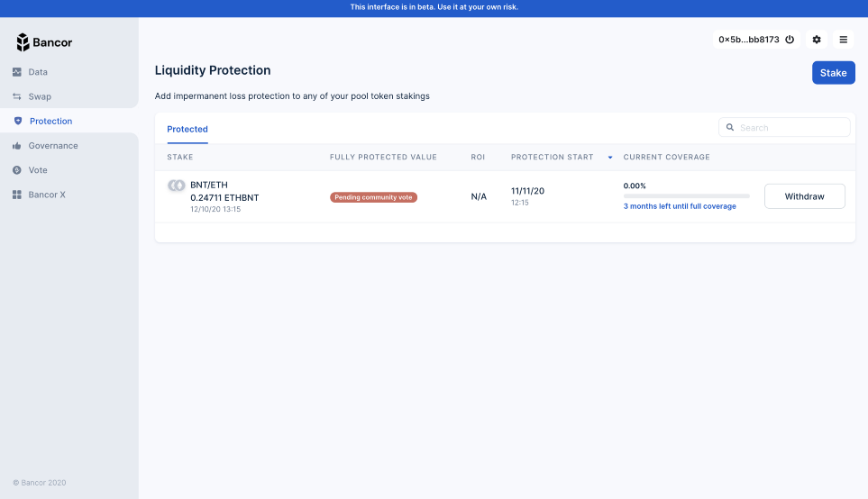
Task: Click the Bancor logo icon
Action: (23, 42)
